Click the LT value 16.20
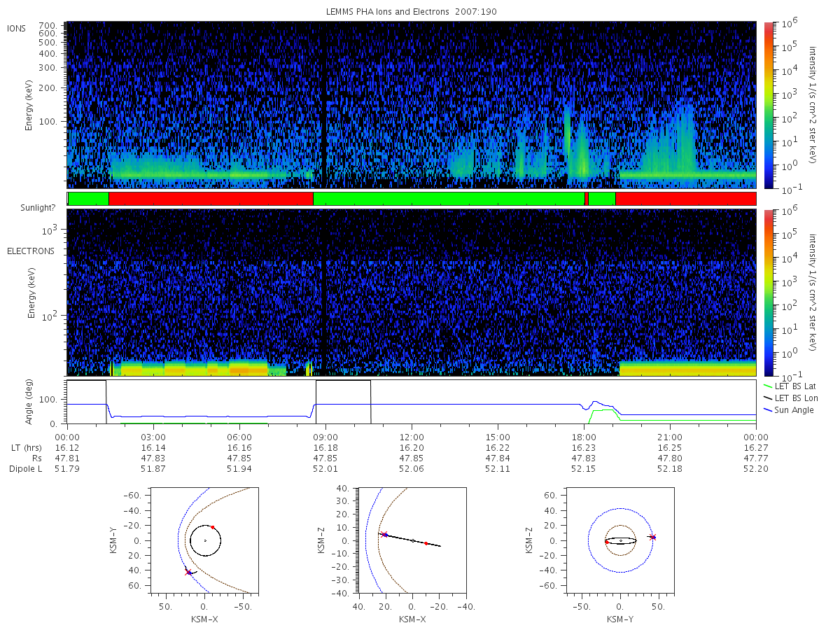840x630 pixels. tap(412, 447)
